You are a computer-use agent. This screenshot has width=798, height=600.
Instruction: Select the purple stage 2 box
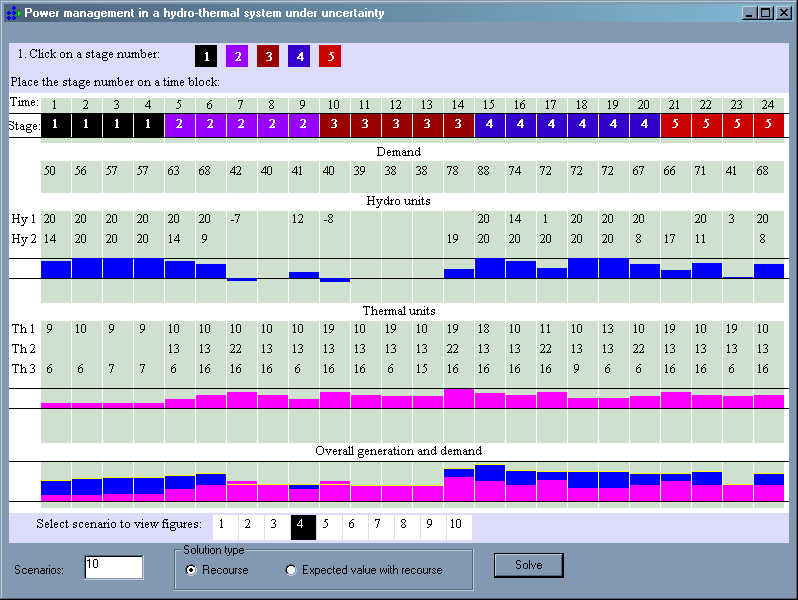(237, 57)
